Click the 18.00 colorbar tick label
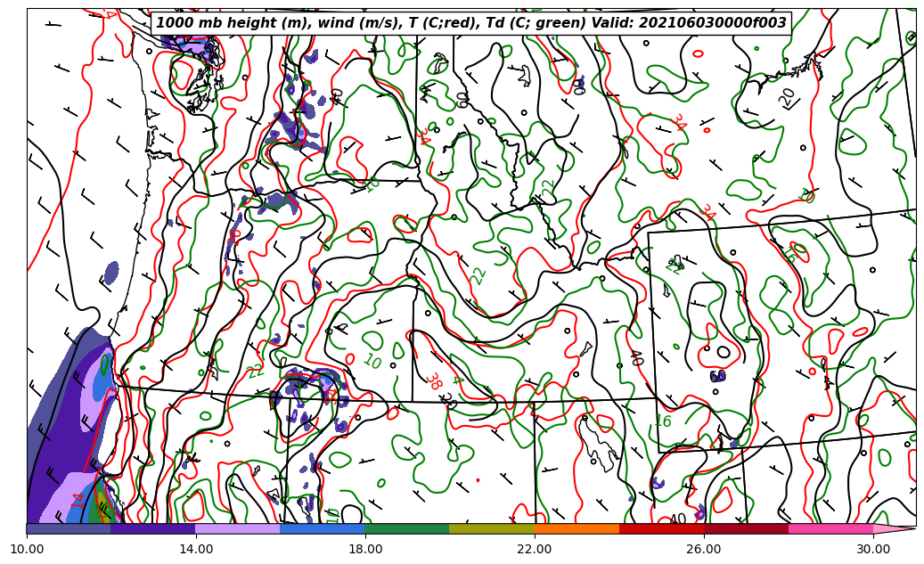Viewport: 924px width, 564px height. [x=365, y=549]
